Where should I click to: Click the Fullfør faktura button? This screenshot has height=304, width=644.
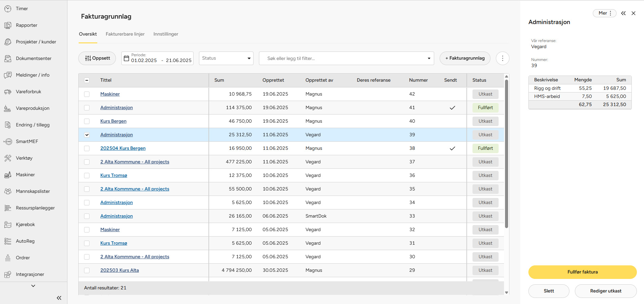pyautogui.click(x=582, y=272)
